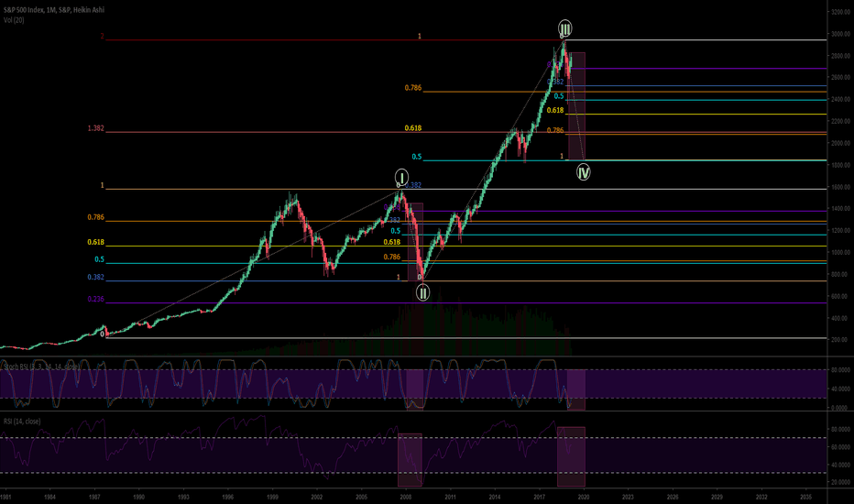Click the 0.5 label on the 1840 line
The width and height of the screenshot is (854, 504).
[x=417, y=157]
